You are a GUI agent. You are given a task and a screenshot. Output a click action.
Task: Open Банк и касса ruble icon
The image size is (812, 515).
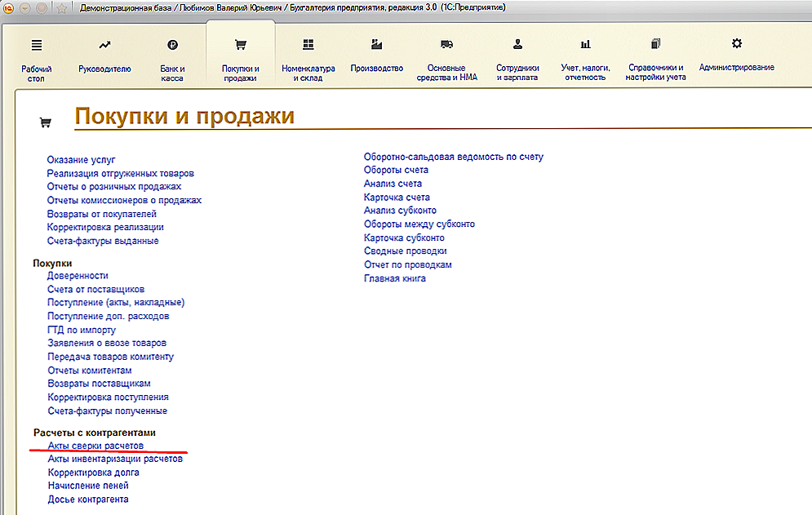click(172, 45)
